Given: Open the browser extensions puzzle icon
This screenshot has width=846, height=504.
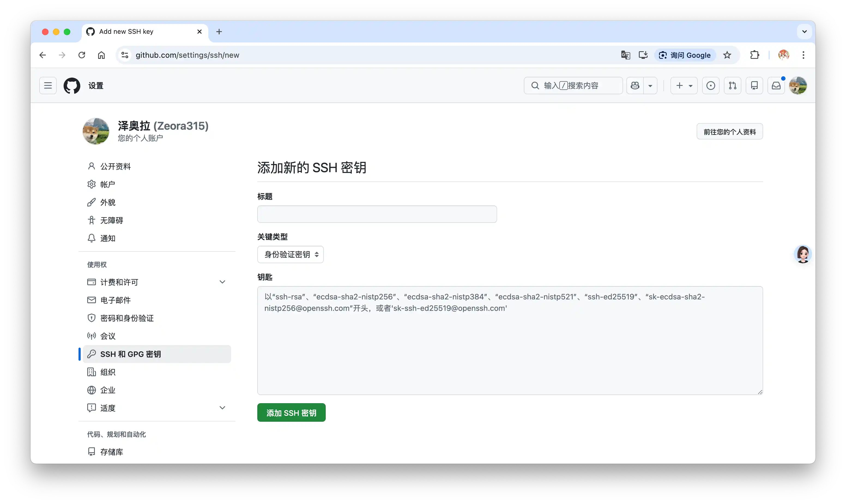Looking at the screenshot, I should pos(754,55).
